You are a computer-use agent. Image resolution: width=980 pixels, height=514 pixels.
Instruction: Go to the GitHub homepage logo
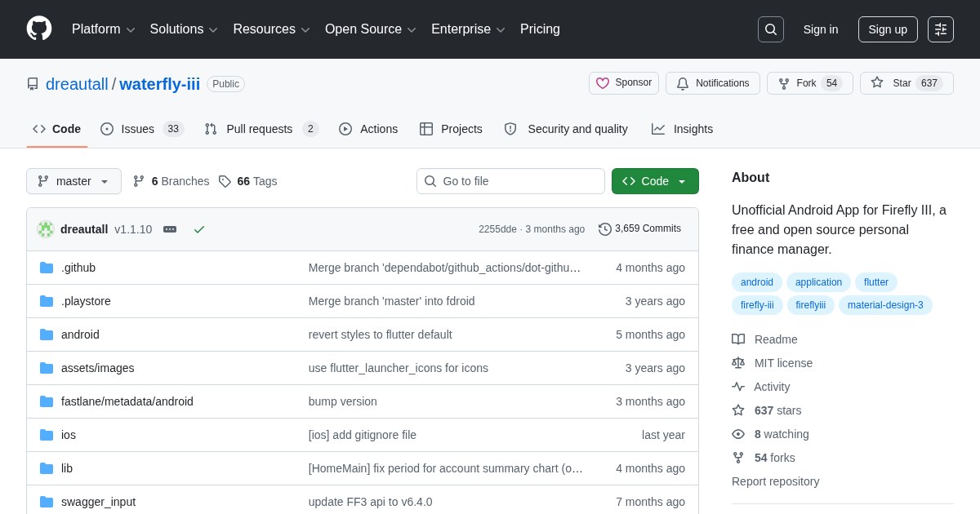click(x=39, y=29)
